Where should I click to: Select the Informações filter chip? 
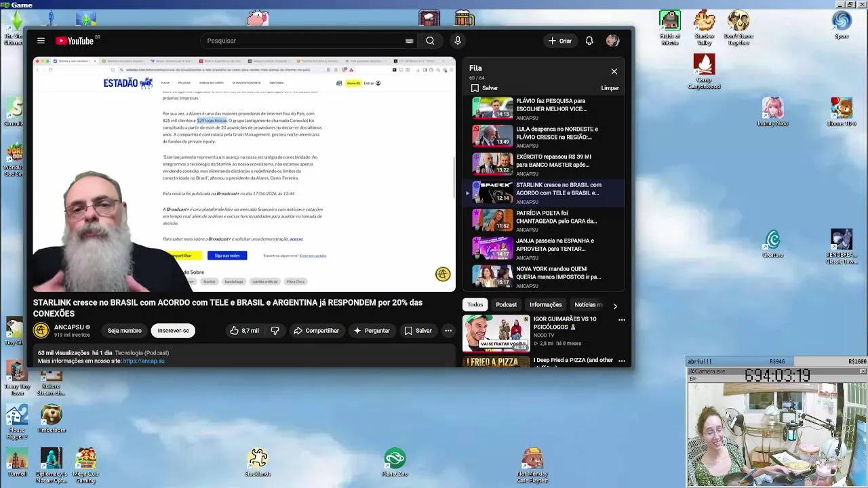545,305
